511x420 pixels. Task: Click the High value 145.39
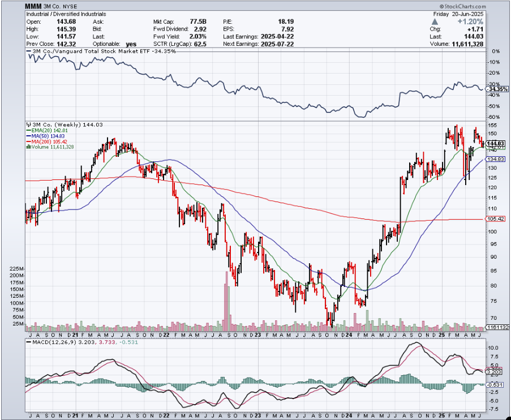pyautogui.click(x=66, y=29)
